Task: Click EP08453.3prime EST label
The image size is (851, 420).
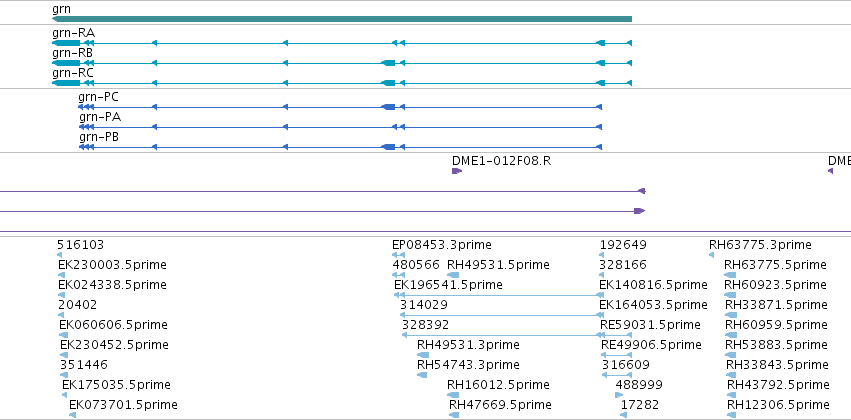Action: (x=442, y=245)
